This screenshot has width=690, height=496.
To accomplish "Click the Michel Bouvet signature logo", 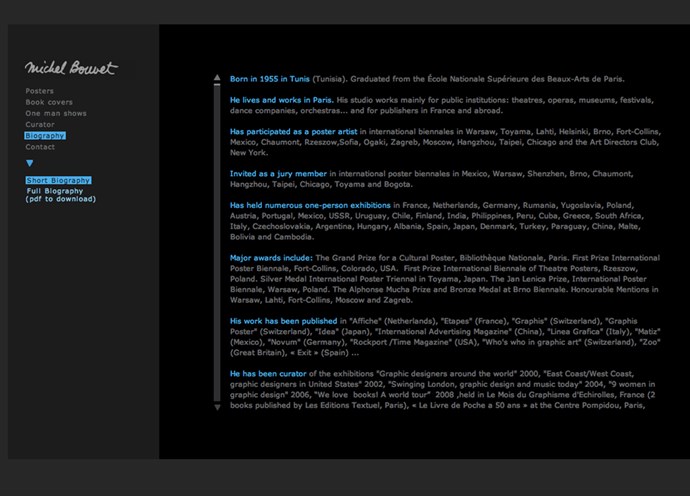I will pyautogui.click(x=71, y=67).
